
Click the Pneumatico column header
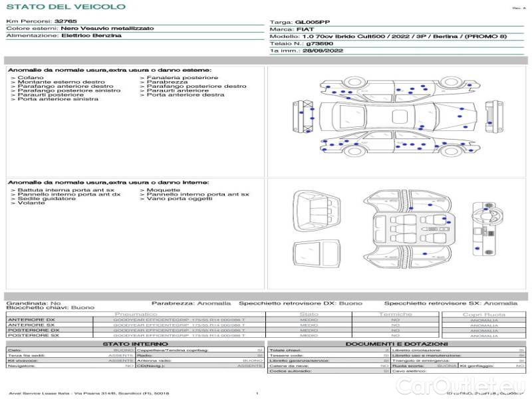tap(136, 314)
